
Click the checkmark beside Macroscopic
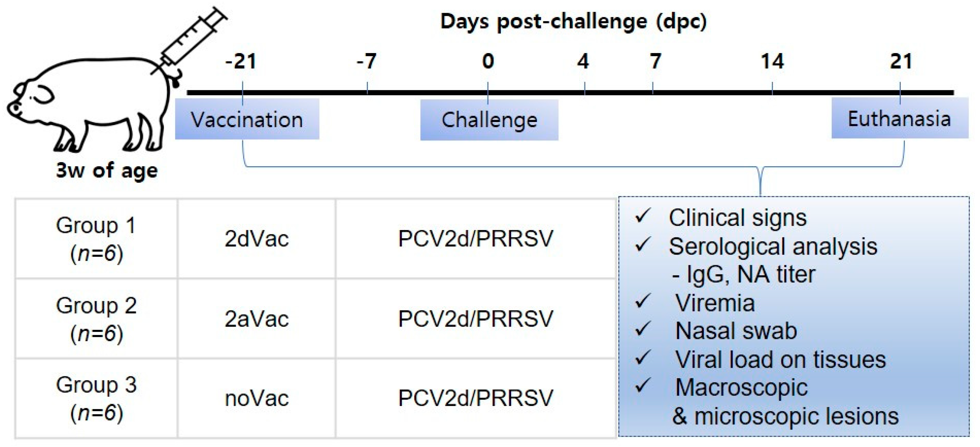(643, 386)
